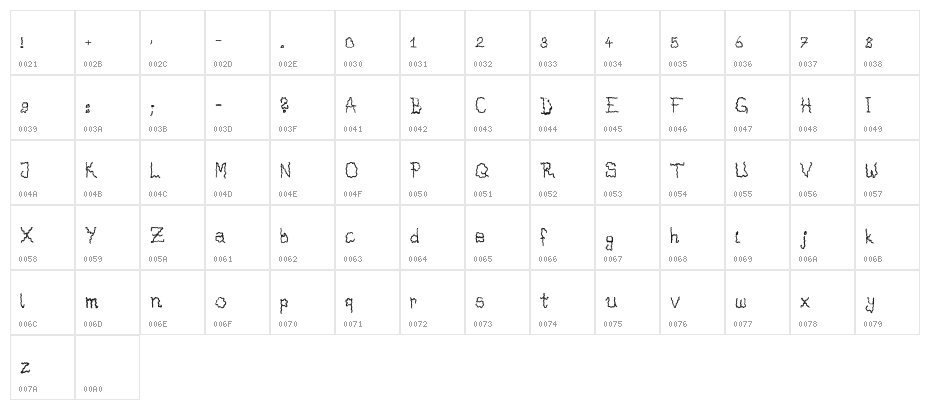This screenshot has width=930, height=410.
Task: Click the exclamation mark glyph cell 0021
Action: coord(42,43)
